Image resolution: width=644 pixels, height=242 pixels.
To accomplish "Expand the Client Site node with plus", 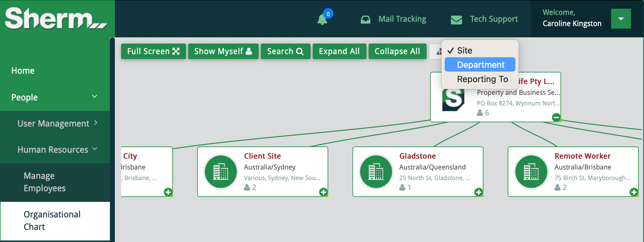I will pyautogui.click(x=323, y=192).
